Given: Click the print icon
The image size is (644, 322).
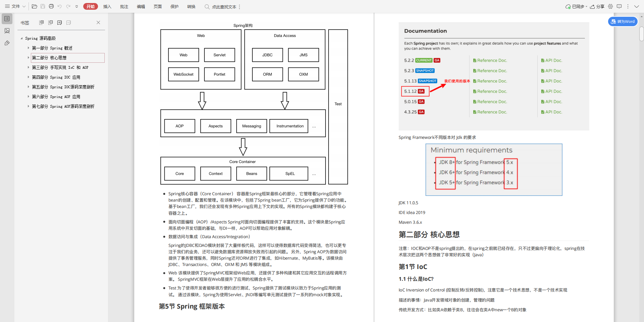Looking at the screenshot, I should [x=51, y=6].
